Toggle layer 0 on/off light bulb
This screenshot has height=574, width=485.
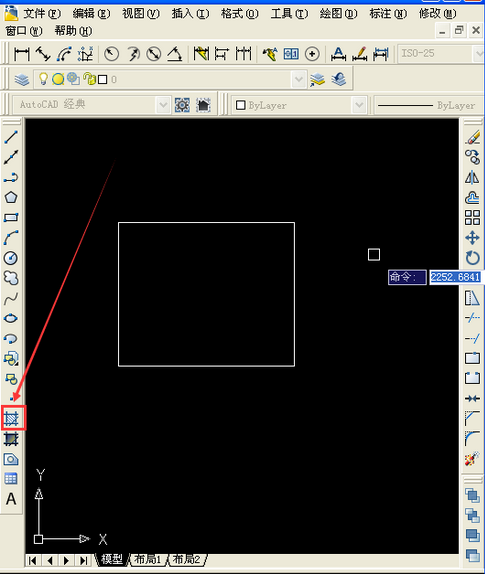[x=43, y=79]
